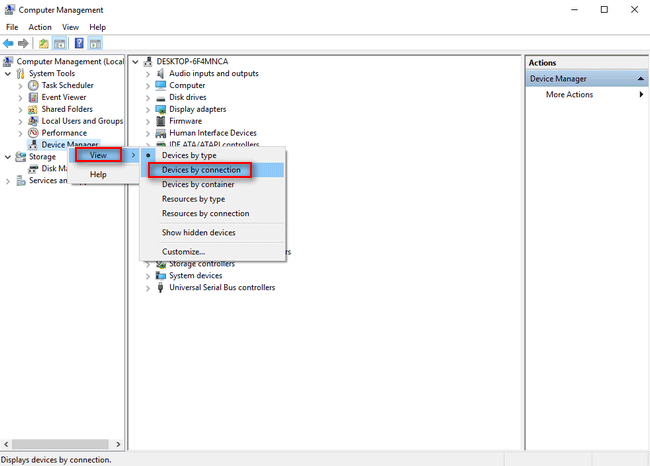The width and height of the screenshot is (650, 466).
Task: Click the Firmware chip icon
Action: coord(160,121)
